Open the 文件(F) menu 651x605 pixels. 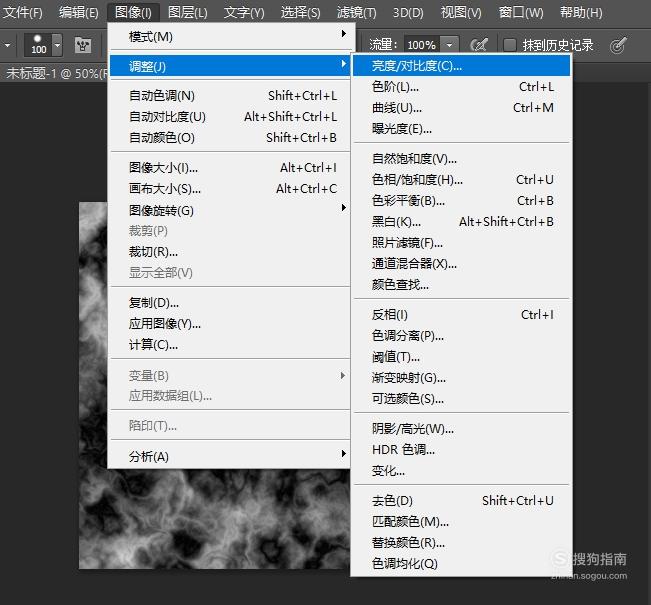(23, 12)
